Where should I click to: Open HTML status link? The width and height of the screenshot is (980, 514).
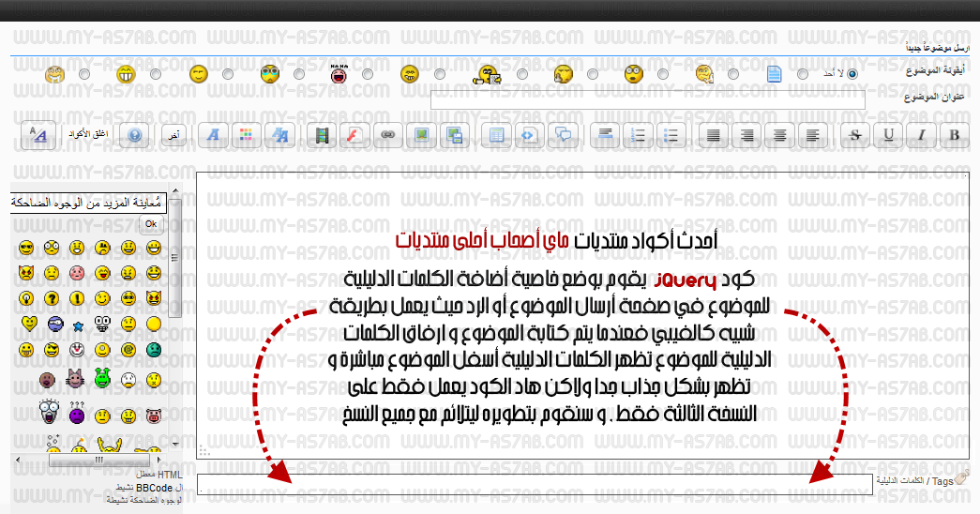click(170, 476)
